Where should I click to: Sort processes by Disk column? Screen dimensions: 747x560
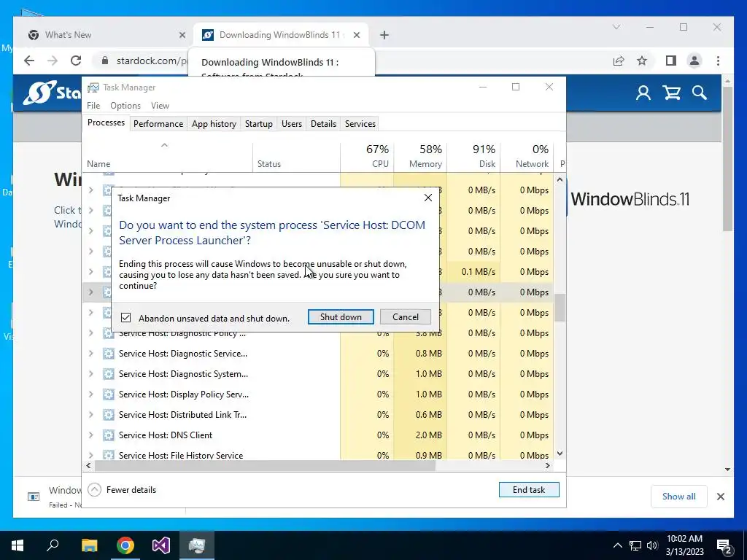(x=473, y=157)
